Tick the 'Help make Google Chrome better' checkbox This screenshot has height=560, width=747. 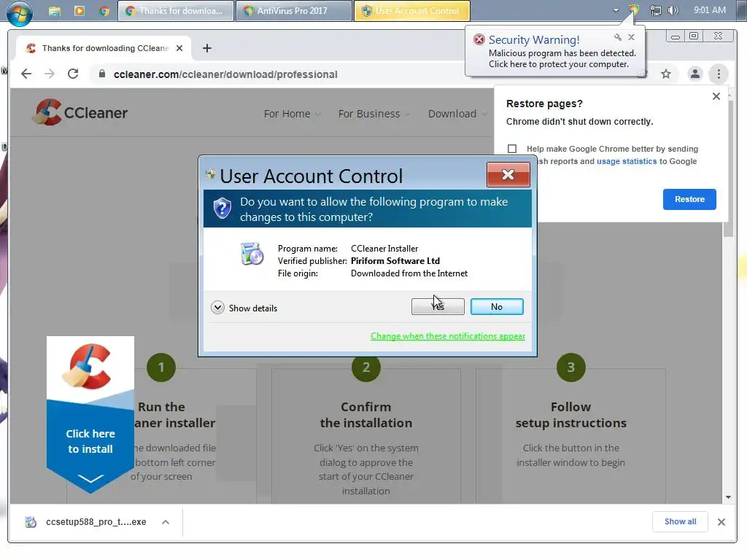pos(512,149)
